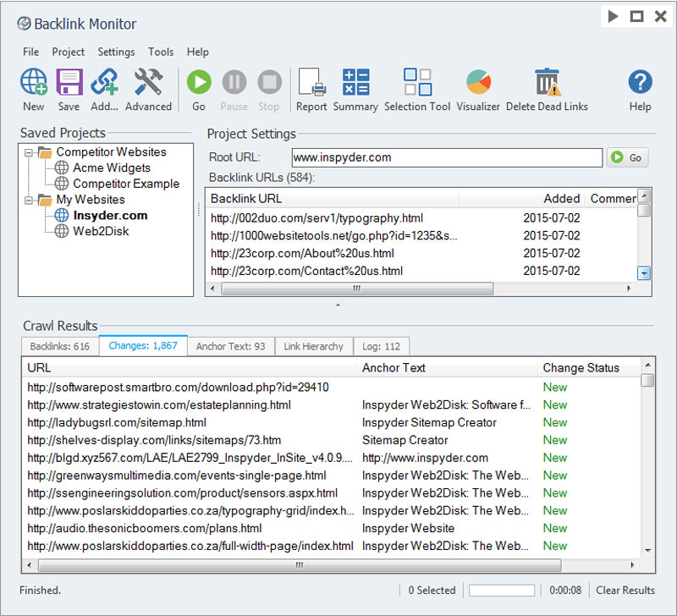The height and width of the screenshot is (616, 677).
Task: Collapse the Competitor Websites folder
Action: (x=29, y=152)
